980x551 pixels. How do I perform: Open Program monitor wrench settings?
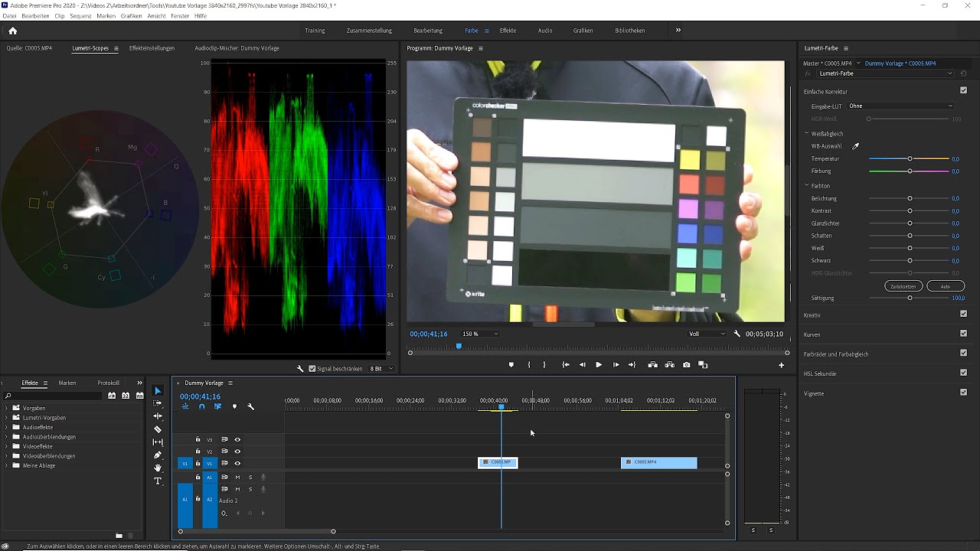tap(737, 334)
